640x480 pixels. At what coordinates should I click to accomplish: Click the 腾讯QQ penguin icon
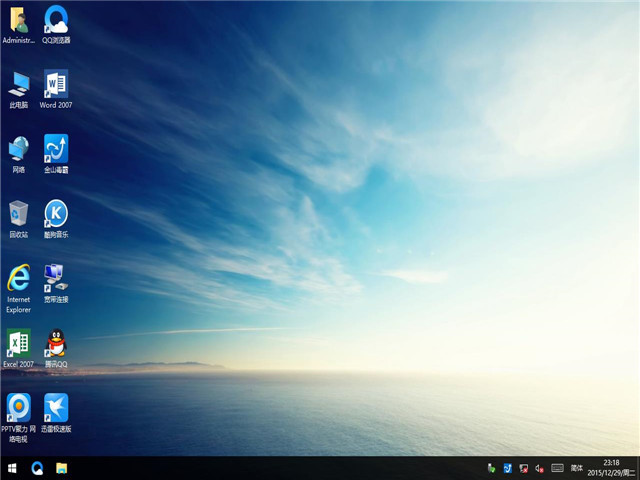[x=56, y=343]
